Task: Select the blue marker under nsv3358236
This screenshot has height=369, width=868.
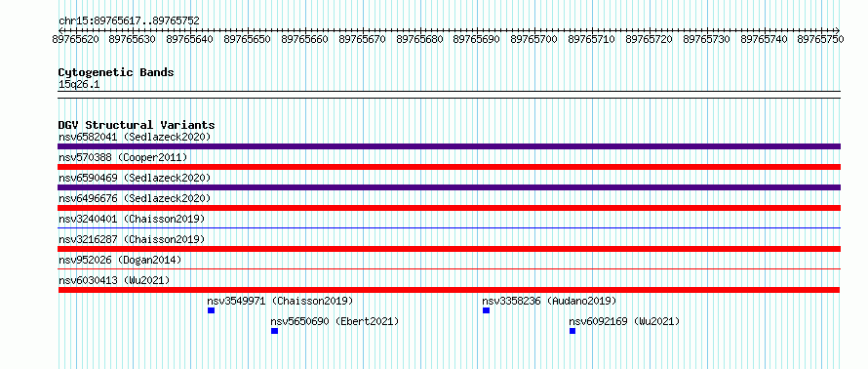Action: click(486, 310)
